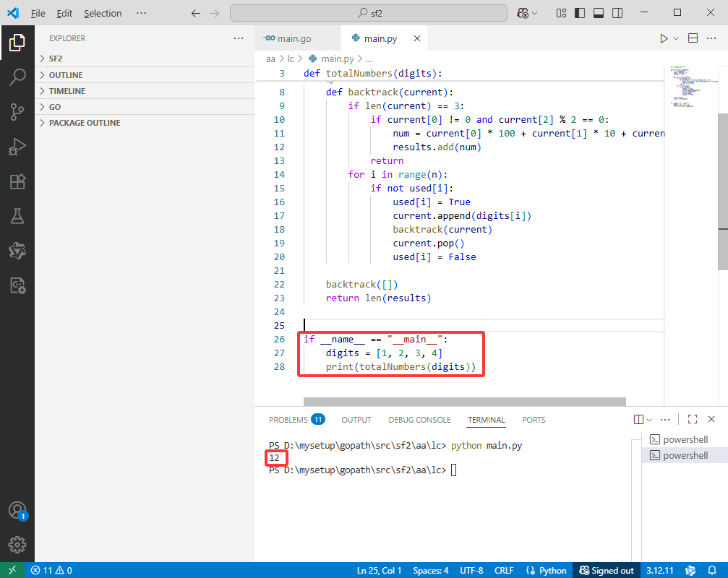The image size is (728, 578).
Task: Switch to the PORTS tab
Action: (x=534, y=419)
